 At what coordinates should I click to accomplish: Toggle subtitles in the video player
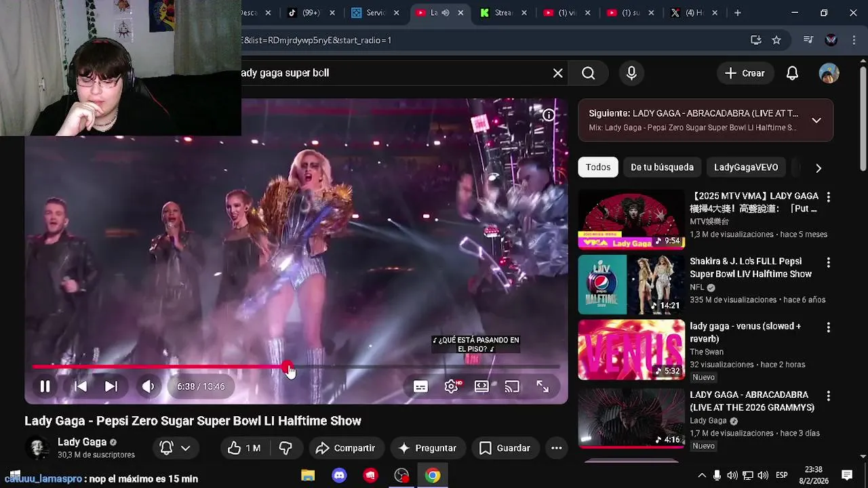[x=420, y=386]
